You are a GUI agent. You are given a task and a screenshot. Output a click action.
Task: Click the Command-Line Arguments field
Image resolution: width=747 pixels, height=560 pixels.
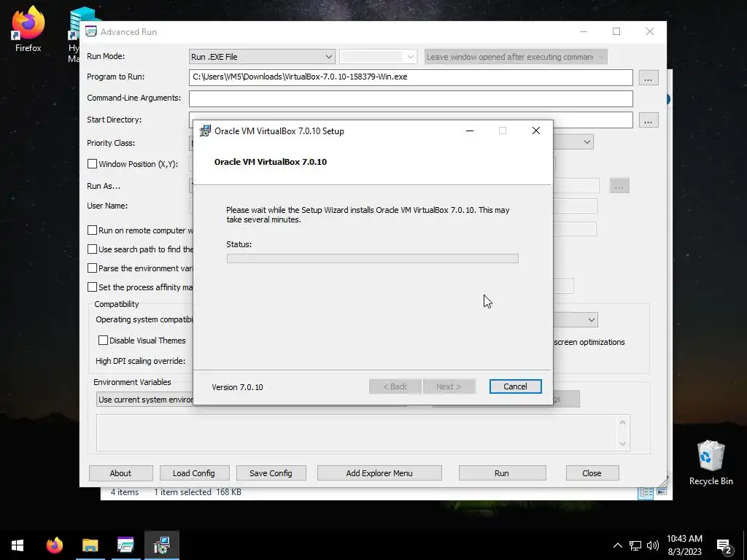[x=411, y=99]
